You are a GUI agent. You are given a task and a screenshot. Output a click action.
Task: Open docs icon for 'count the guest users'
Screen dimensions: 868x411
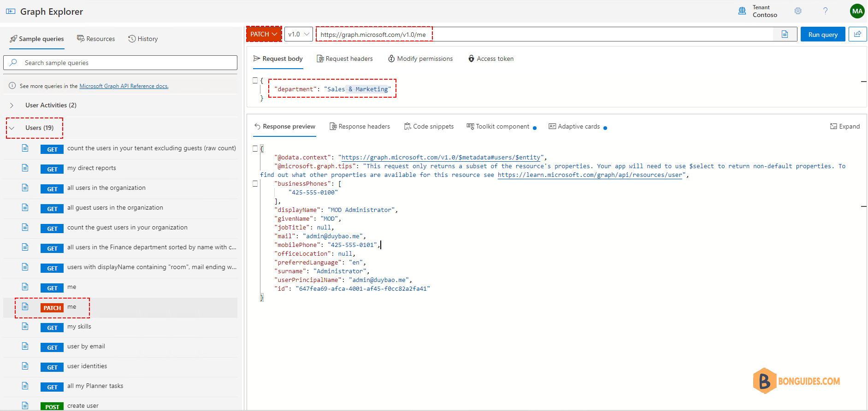pos(25,228)
